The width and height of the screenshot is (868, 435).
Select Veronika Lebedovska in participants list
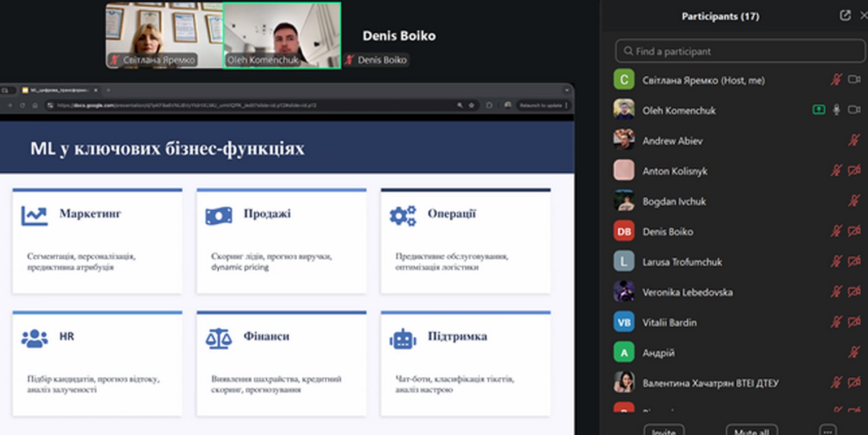[687, 292]
